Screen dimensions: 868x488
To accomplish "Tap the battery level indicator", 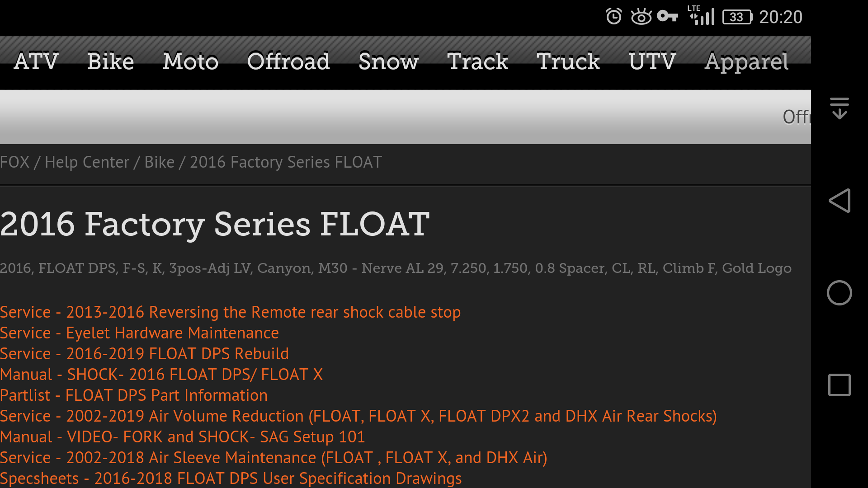I will tap(737, 17).
